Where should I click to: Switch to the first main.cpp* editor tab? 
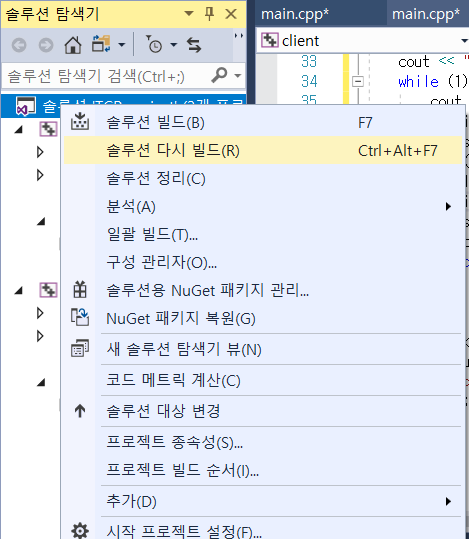pos(295,14)
